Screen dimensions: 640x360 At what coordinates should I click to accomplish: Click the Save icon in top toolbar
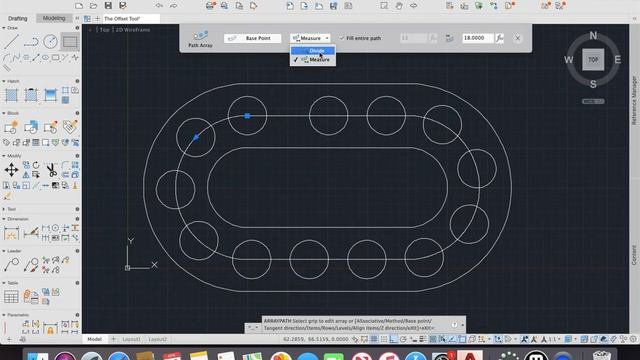coord(108,6)
